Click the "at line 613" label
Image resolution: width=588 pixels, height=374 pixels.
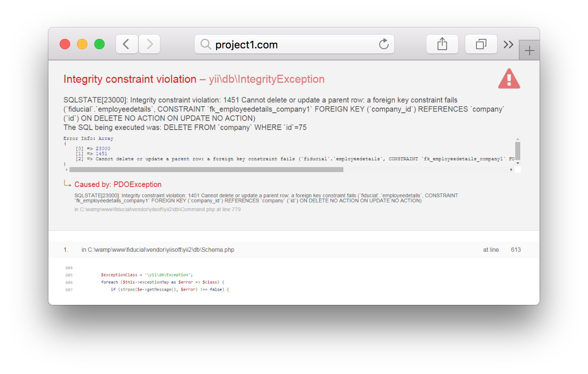coord(502,250)
